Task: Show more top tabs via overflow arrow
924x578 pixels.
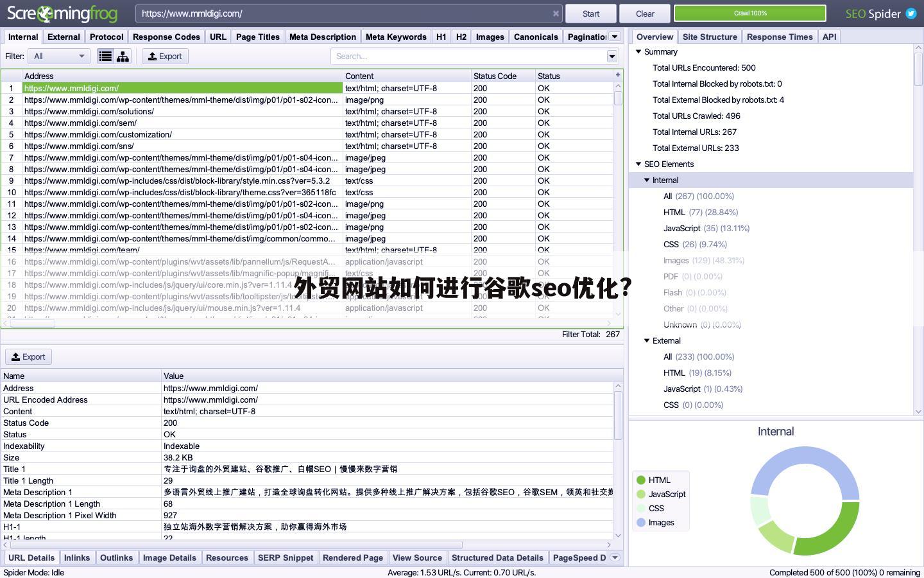Action: click(x=615, y=37)
